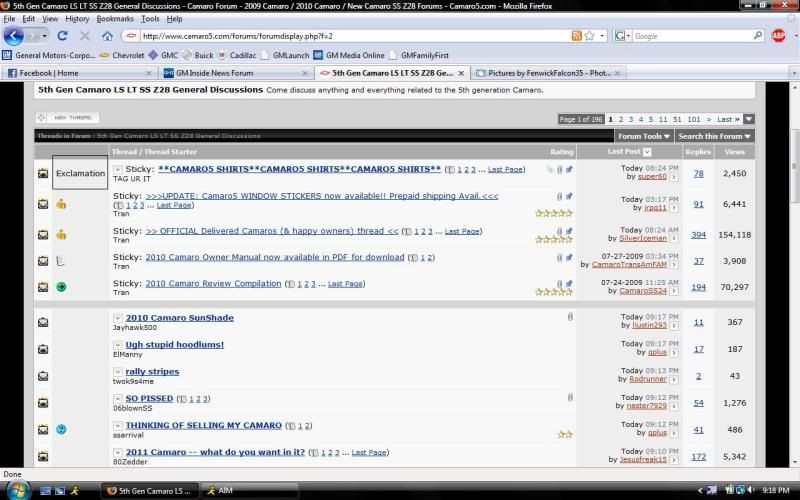Reverse sort order arrow next to Last Post
The height and width of the screenshot is (500, 800).
click(x=649, y=152)
